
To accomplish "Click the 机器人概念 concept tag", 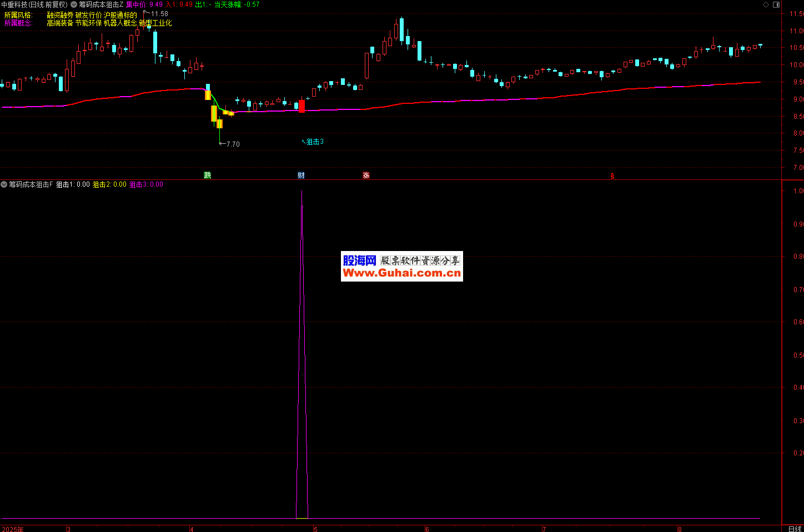I will point(120,23).
